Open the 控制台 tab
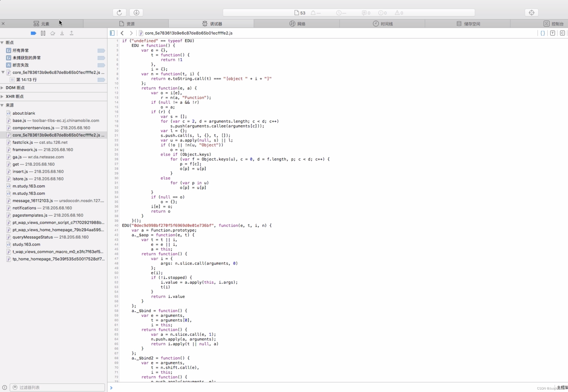Viewport: 568px width, 392px height. 553,24
